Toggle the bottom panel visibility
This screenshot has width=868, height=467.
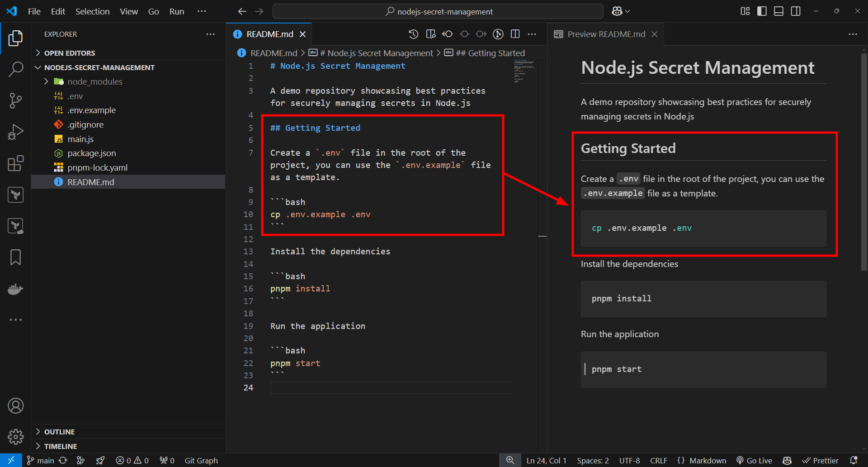tap(778, 11)
